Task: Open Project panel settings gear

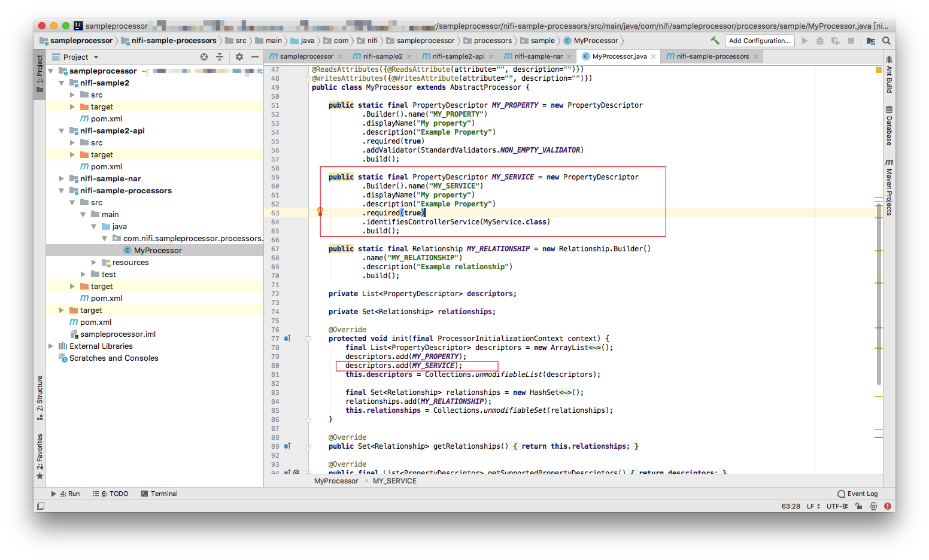Action: 239,57
